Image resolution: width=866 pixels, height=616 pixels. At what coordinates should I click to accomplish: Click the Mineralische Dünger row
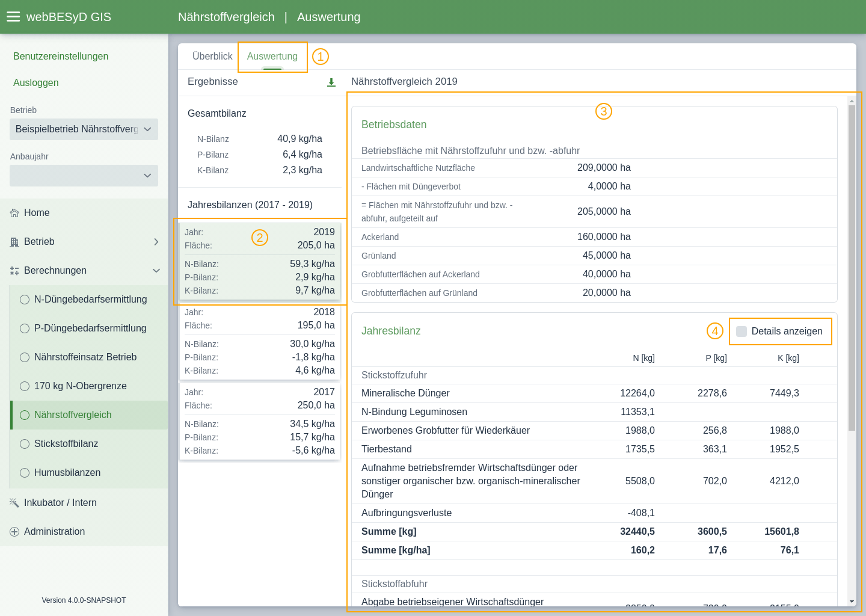(594, 393)
